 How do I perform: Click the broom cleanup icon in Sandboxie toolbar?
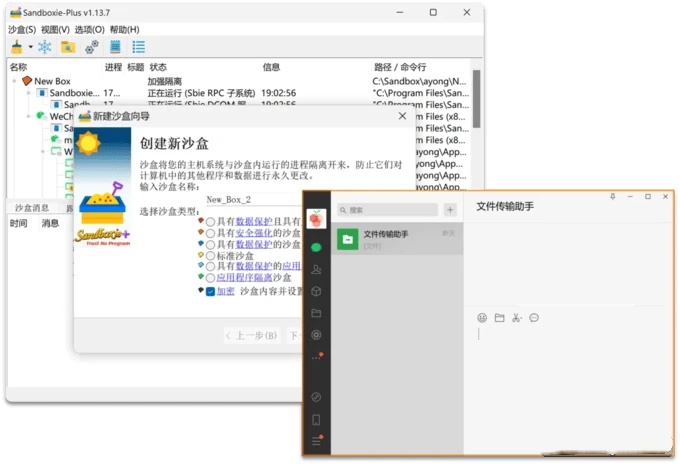click(x=17, y=46)
